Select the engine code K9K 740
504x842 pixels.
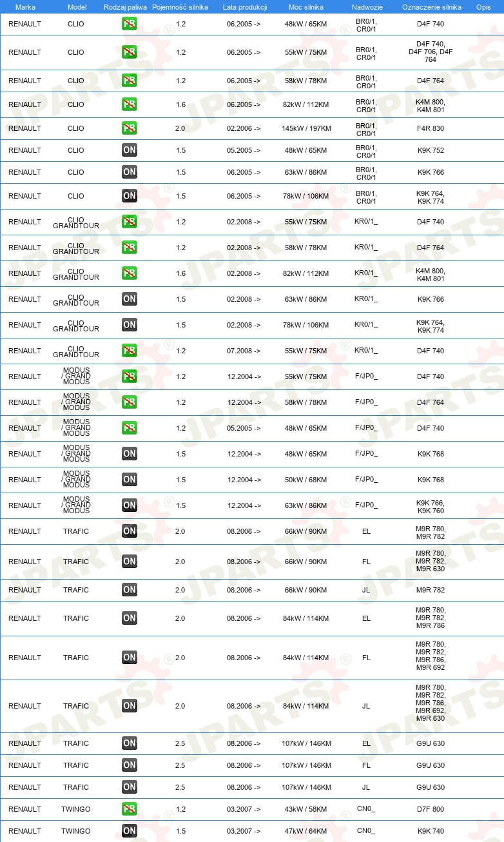(x=431, y=831)
